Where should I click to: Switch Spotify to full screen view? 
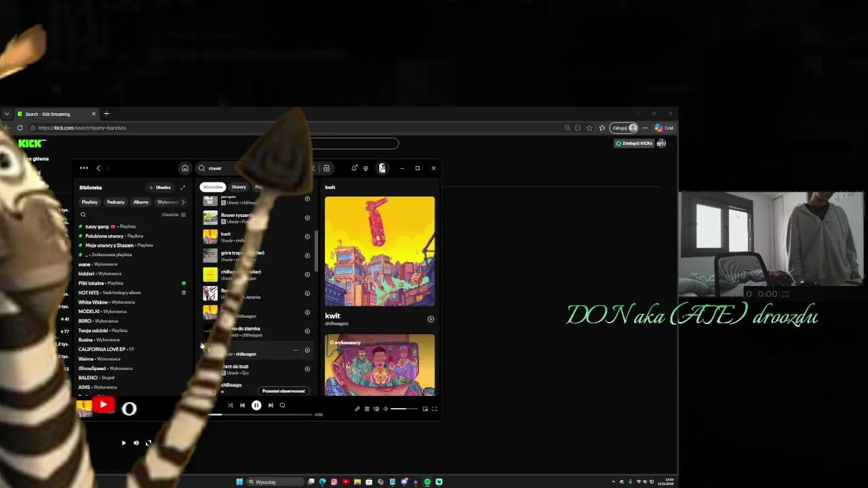(435, 409)
